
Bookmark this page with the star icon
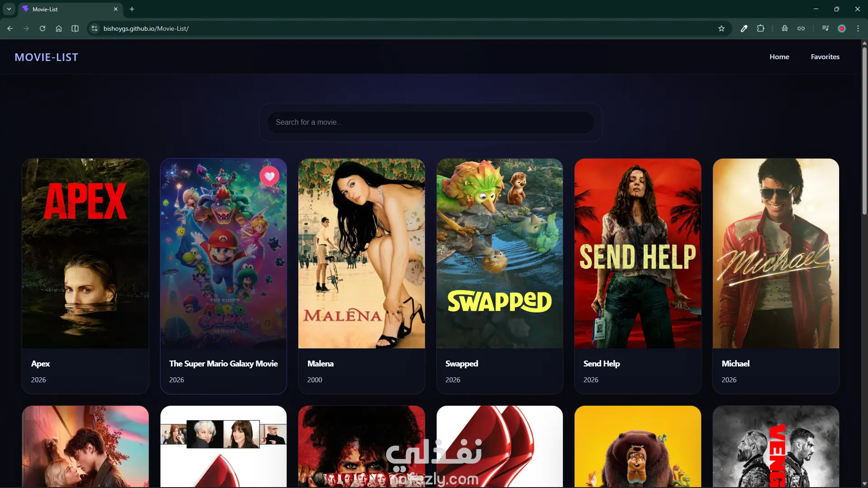click(x=722, y=28)
